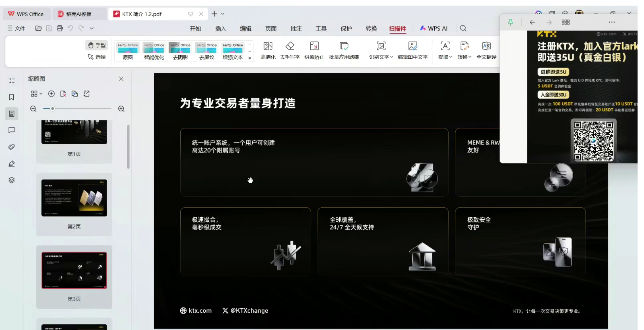644x330 pixels.
Task: Click the print icon
Action: 60,28
